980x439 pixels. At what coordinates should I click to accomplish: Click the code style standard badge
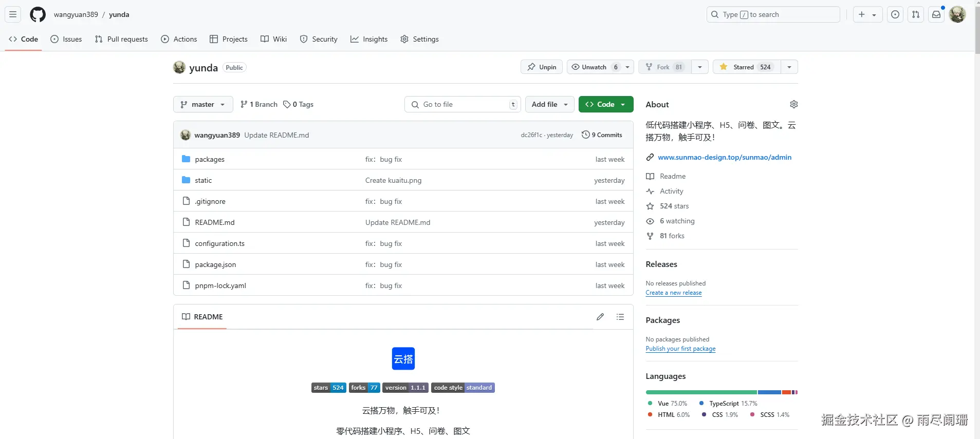point(463,388)
